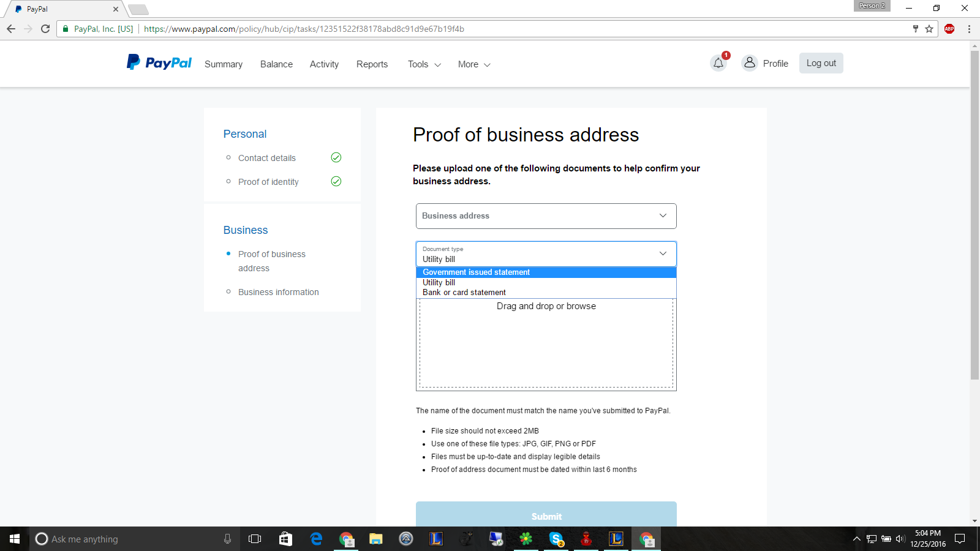Viewport: 980px width, 551px height.
Task: Click the Log out button
Action: [821, 63]
